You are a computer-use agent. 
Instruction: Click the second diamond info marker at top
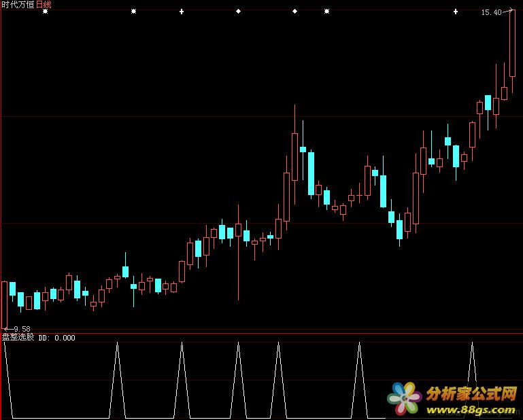(294, 12)
